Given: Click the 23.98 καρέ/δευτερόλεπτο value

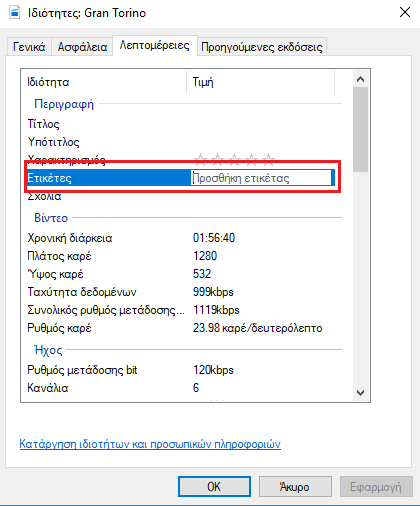Looking at the screenshot, I should click(258, 328).
